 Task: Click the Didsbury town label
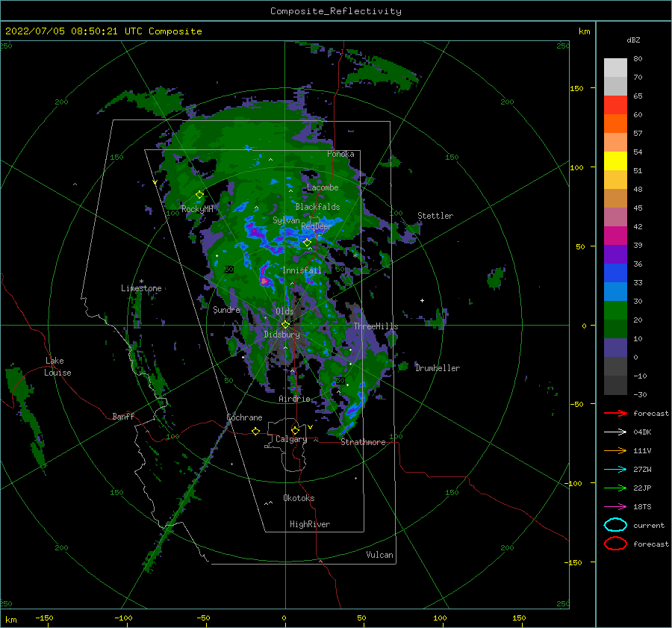282,335
